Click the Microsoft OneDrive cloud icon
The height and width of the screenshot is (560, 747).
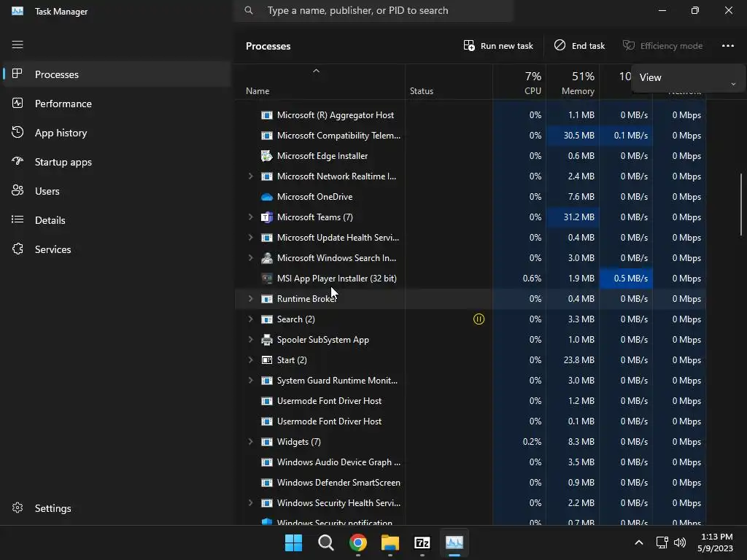point(267,197)
